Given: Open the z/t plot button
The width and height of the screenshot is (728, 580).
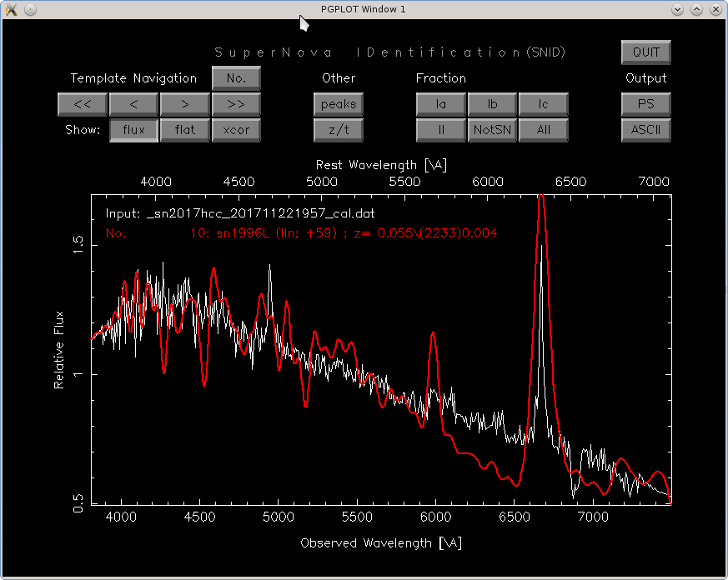Looking at the screenshot, I should [338, 130].
